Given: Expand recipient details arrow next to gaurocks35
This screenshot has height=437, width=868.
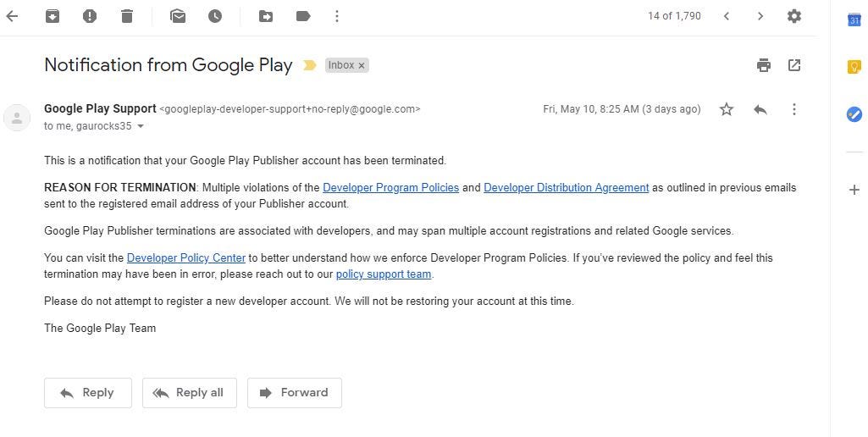Looking at the screenshot, I should pos(141,127).
